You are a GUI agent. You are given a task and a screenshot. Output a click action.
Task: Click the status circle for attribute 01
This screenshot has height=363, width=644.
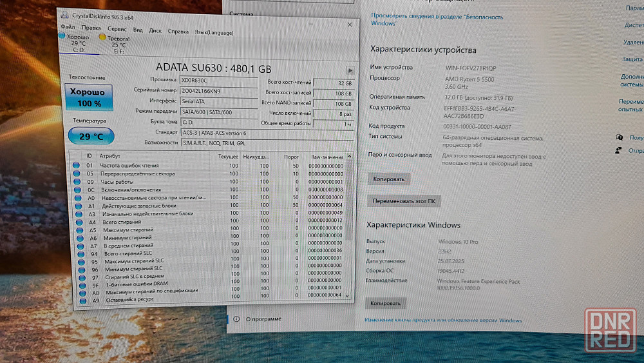pos(77,166)
